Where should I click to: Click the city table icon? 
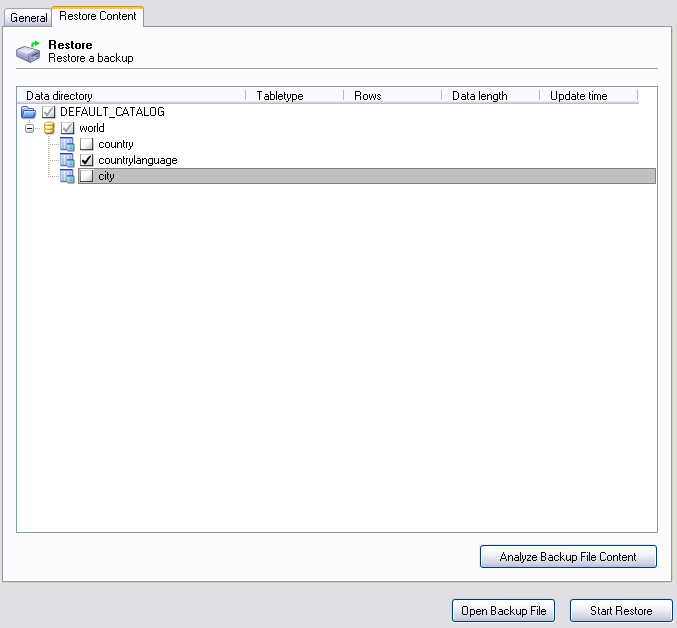click(67, 176)
